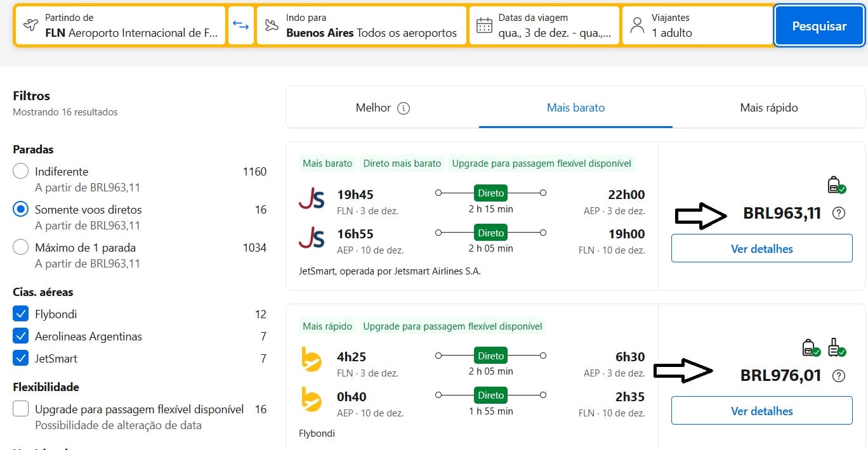The width and height of the screenshot is (868, 450).
Task: Click the swap origin and destination arrows icon
Action: (x=241, y=26)
